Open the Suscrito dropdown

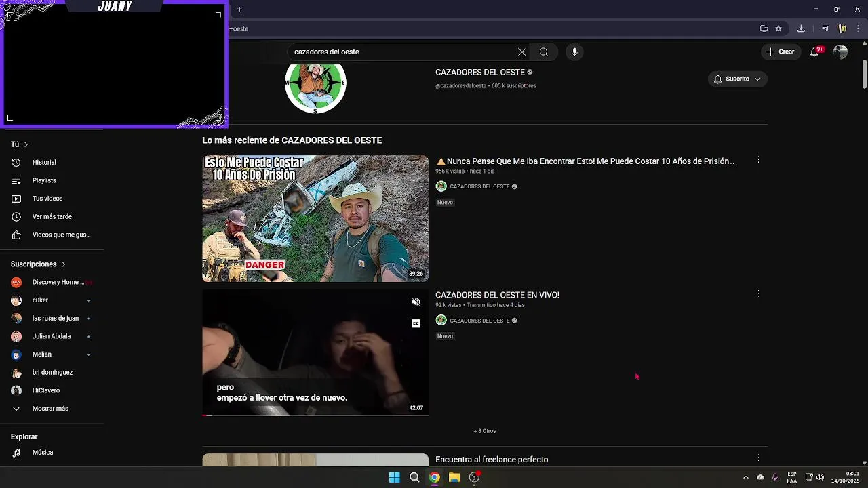pos(738,79)
